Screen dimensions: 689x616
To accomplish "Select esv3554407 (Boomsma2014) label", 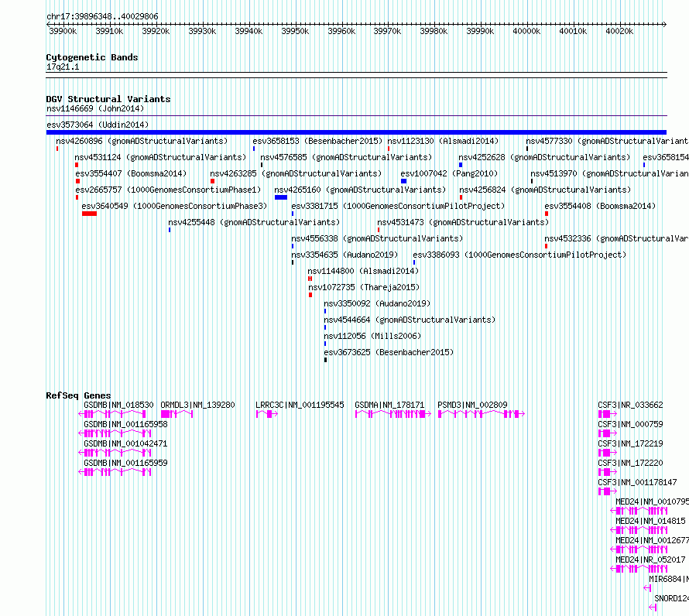I will click(x=131, y=173).
